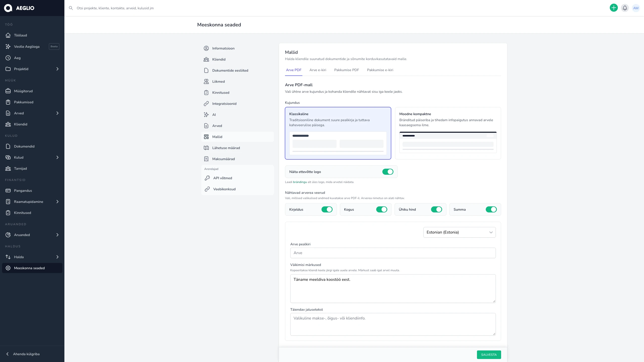Screen dimensions: 644x362
Task: Select the Moodne kompaktne layout card
Action: click(448, 133)
